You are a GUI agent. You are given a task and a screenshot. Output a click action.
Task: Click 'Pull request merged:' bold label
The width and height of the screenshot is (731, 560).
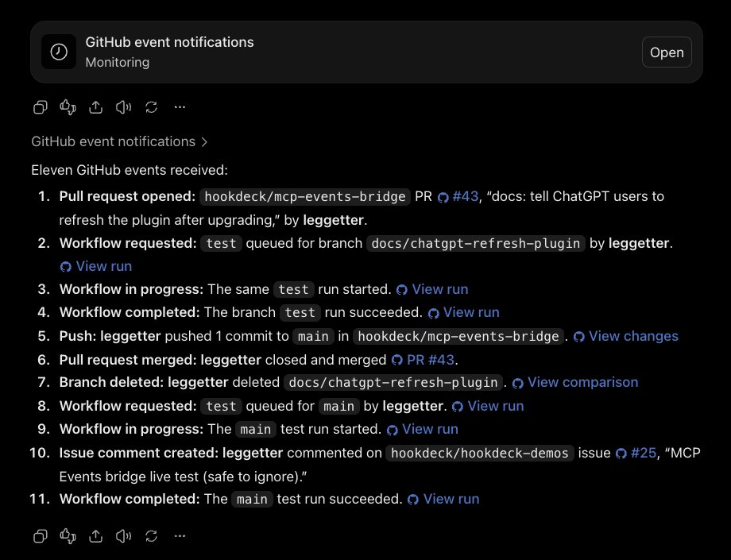(x=128, y=360)
